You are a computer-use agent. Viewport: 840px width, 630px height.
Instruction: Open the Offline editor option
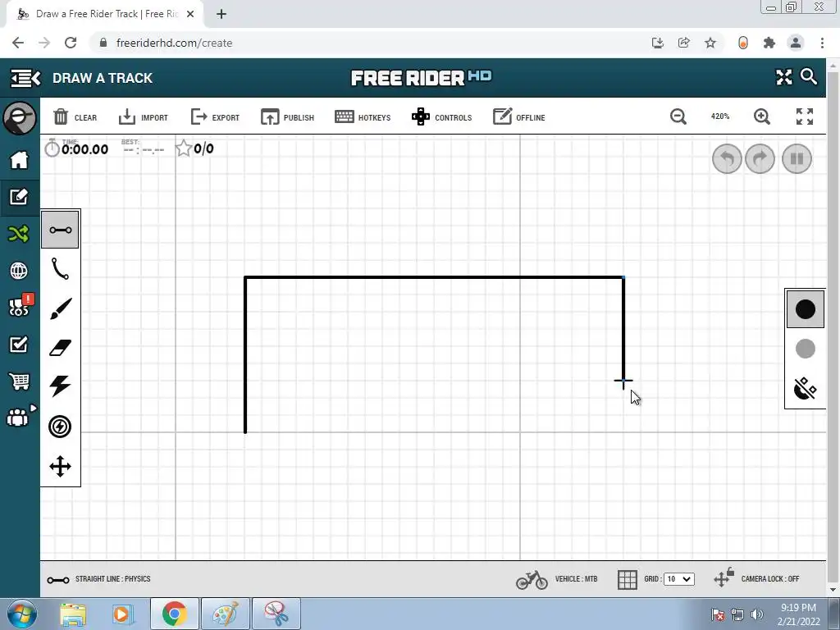518,116
